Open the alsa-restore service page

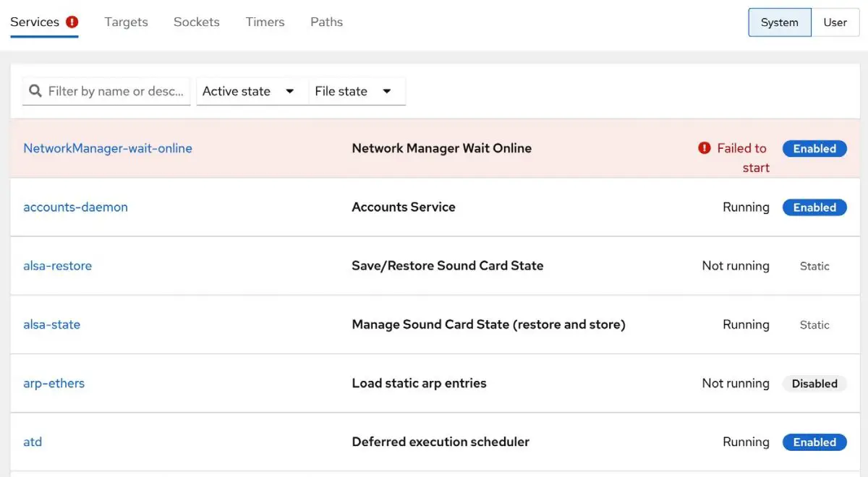coord(57,265)
